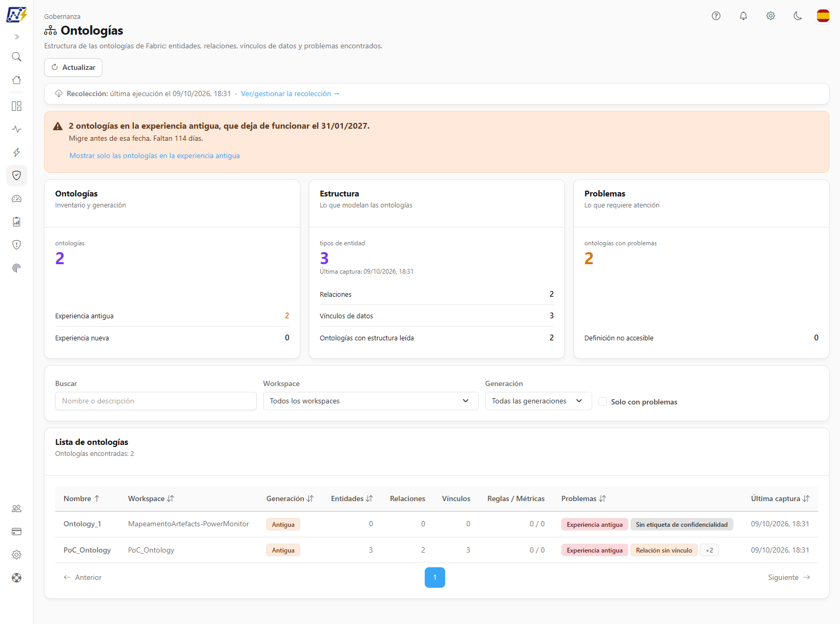Click Mostrar solo las ontologías en la experiencia antigua
This screenshot has width=840, height=624.
[x=154, y=155]
